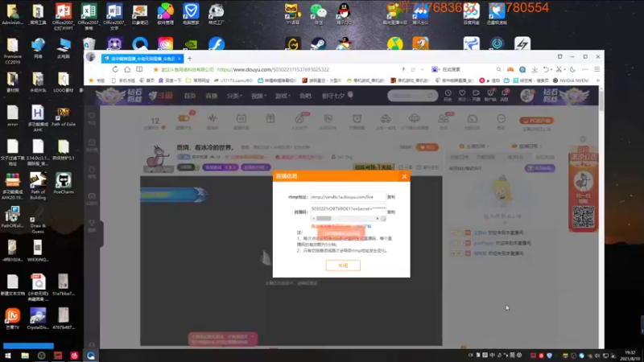The height and width of the screenshot is (362, 644).
Task: Click the rtmp address field
Action: coord(348,197)
